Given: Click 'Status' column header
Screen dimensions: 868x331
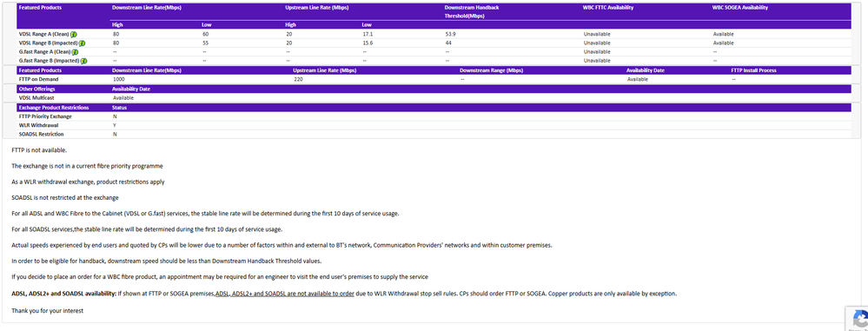Looking at the screenshot, I should click(119, 108).
